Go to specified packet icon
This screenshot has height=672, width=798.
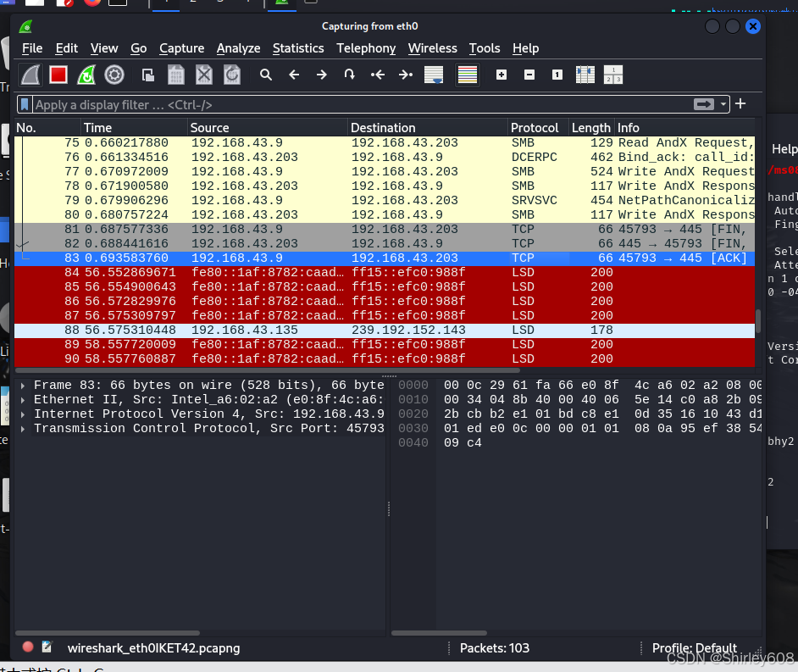point(349,75)
